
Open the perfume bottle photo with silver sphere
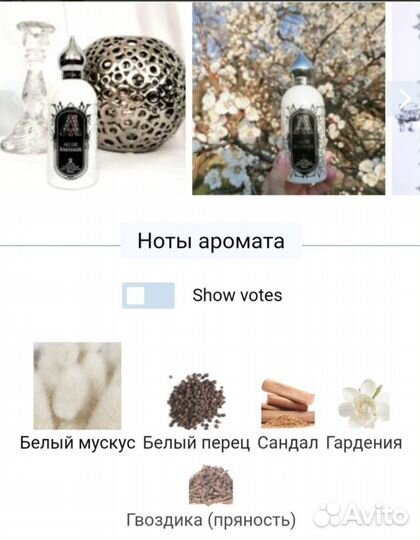coord(93,99)
